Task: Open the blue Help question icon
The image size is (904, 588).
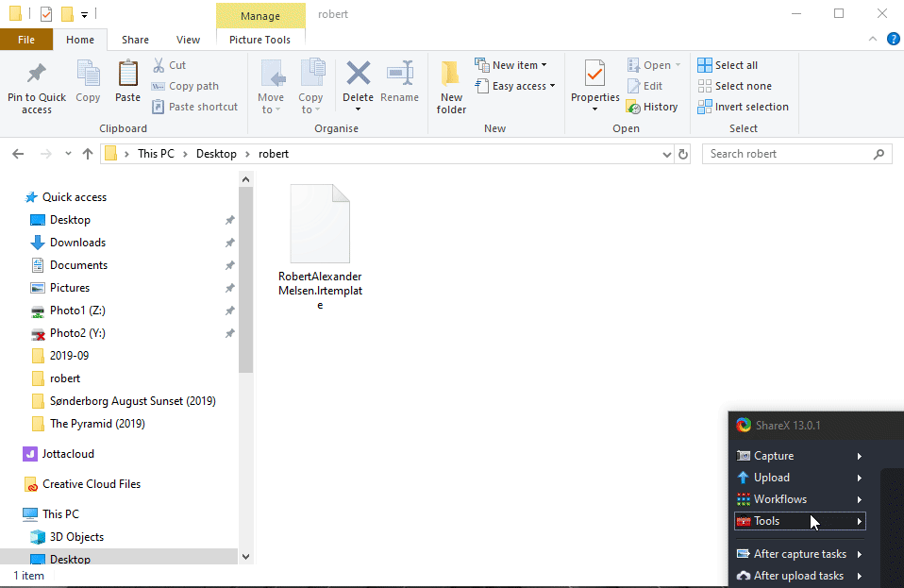Action: pos(893,40)
